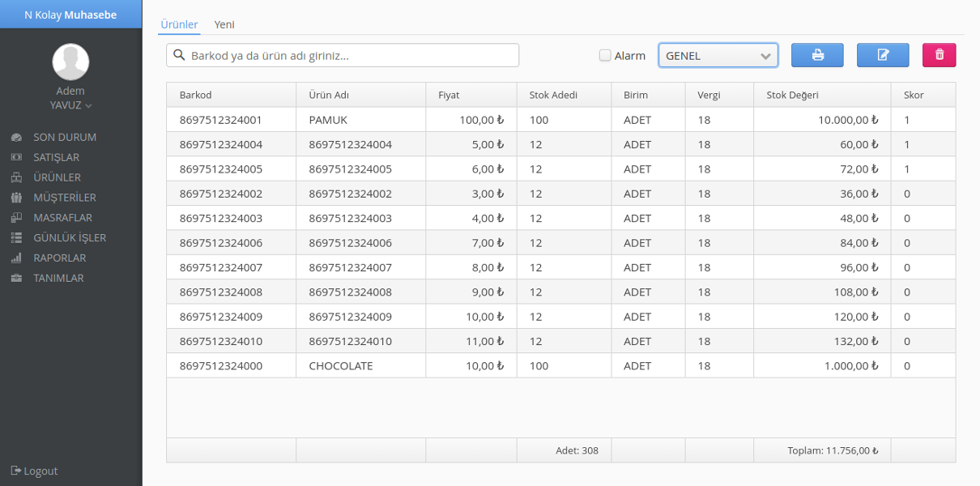
Task: Select the CHOCOLATE product row
Action: (x=340, y=365)
